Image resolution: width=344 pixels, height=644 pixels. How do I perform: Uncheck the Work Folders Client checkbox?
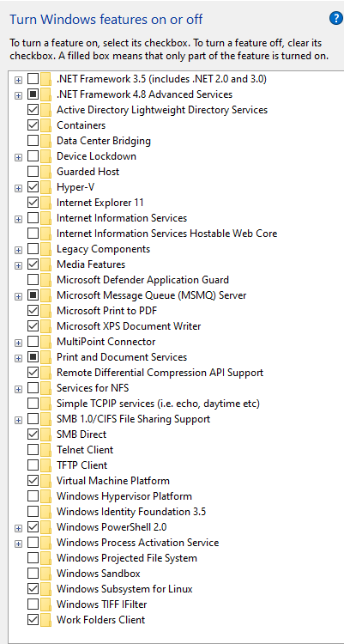[x=33, y=620]
